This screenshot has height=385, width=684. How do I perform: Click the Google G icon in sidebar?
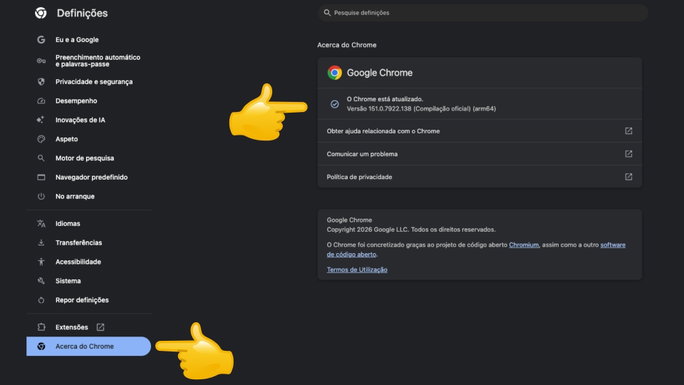(x=41, y=40)
